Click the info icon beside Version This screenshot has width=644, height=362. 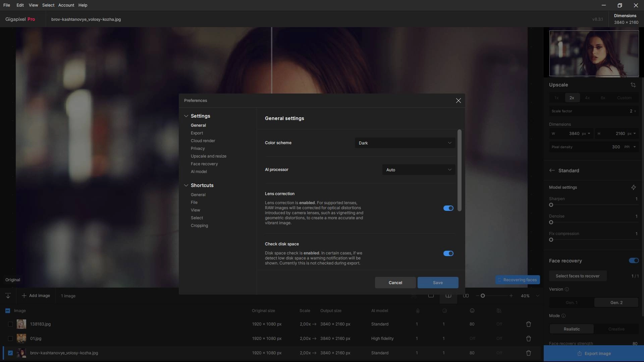(567, 289)
